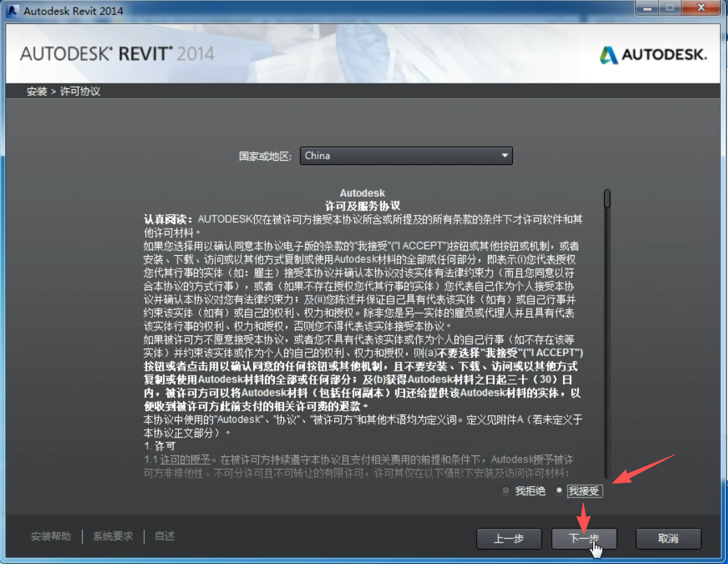The width and height of the screenshot is (728, 564).
Task: View the 系统要求 system requirements
Action: coord(111,536)
